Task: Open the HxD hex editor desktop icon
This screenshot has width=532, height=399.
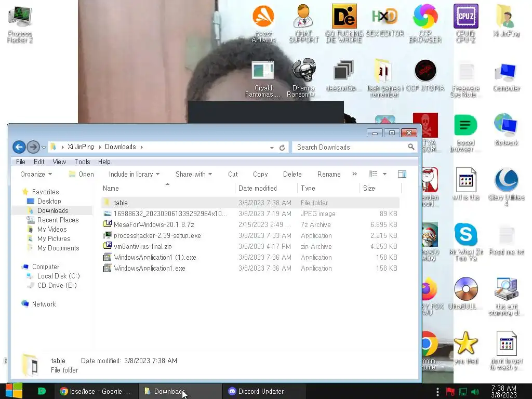Action: click(385, 20)
